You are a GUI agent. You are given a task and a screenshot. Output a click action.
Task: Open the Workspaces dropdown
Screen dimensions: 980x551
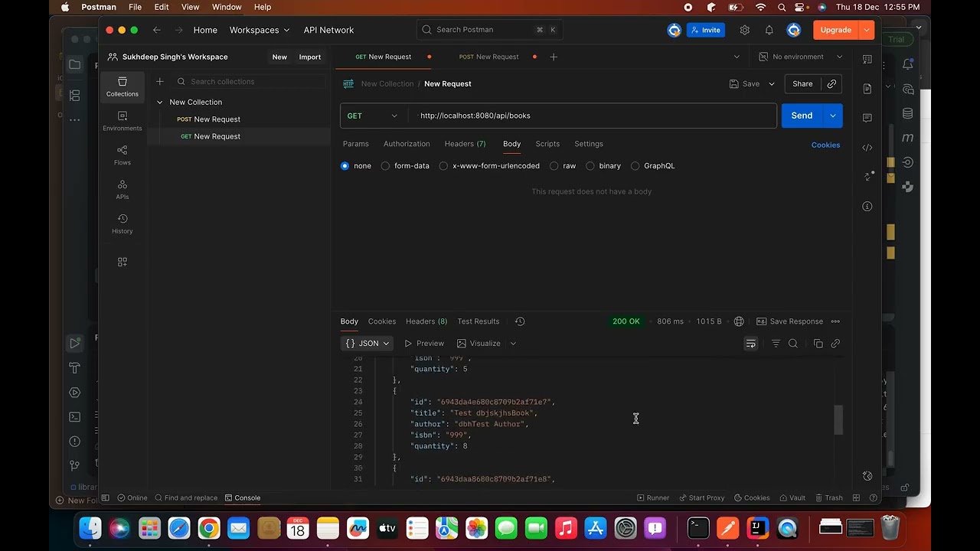pos(260,30)
